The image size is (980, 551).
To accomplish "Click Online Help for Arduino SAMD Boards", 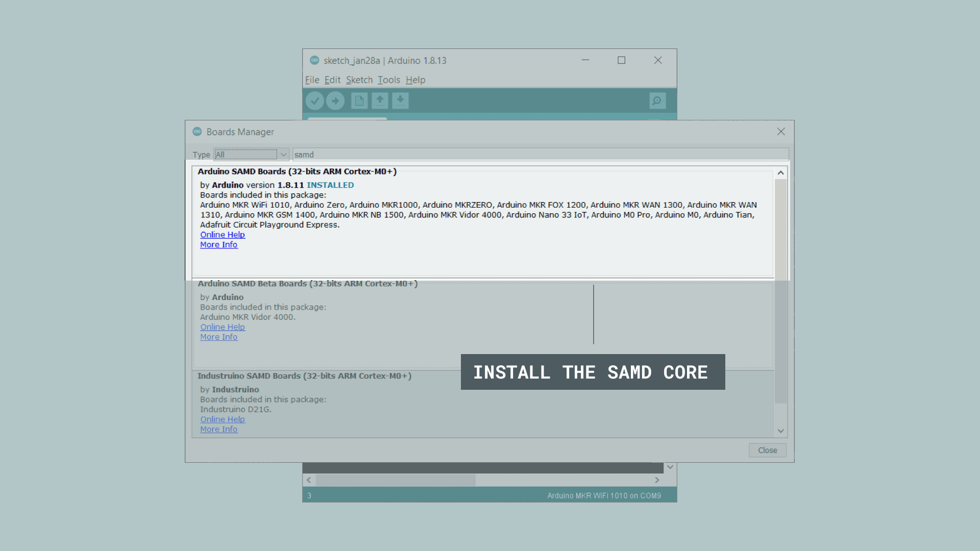I will tap(223, 235).
